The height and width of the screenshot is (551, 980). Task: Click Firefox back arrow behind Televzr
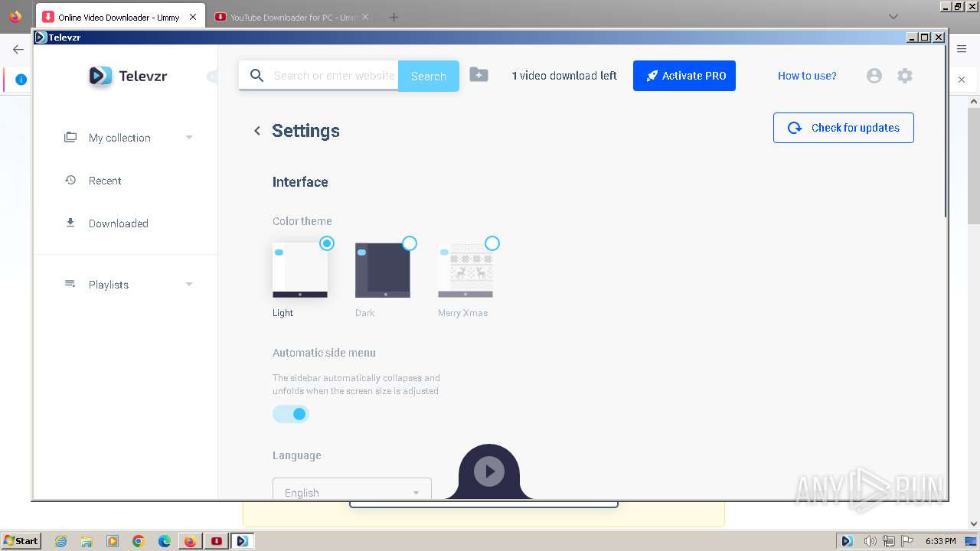[x=18, y=49]
